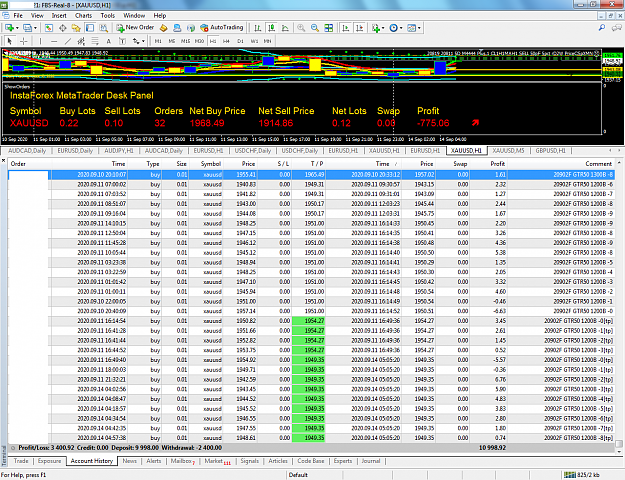Toggle chart shift

pyautogui.click(x=360, y=28)
